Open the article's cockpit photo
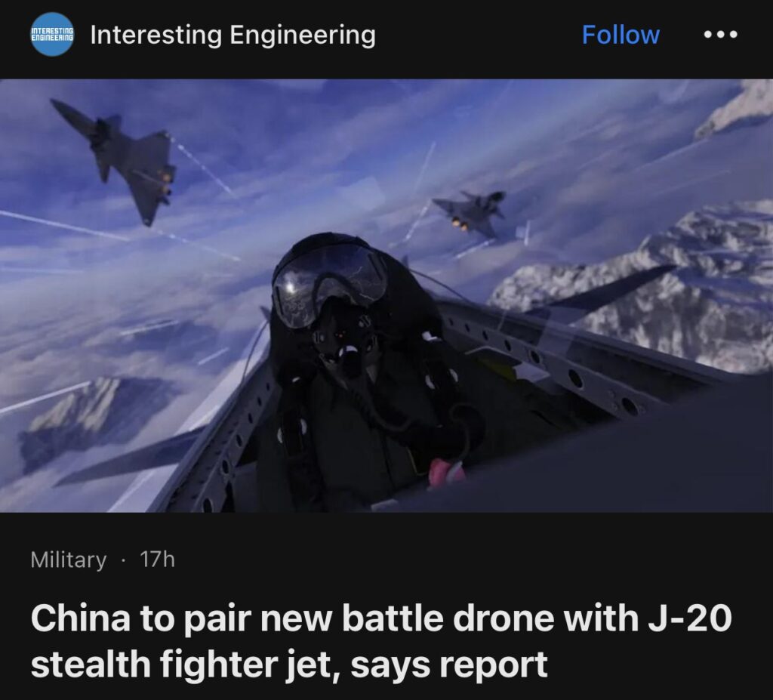The height and width of the screenshot is (700, 773). (x=386, y=295)
